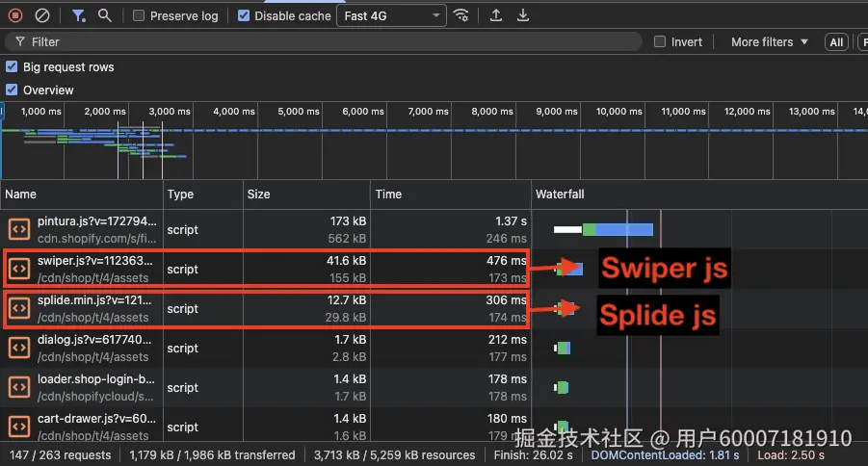Open network search magnifier
Screen dimensions: 868x466
click(105, 15)
